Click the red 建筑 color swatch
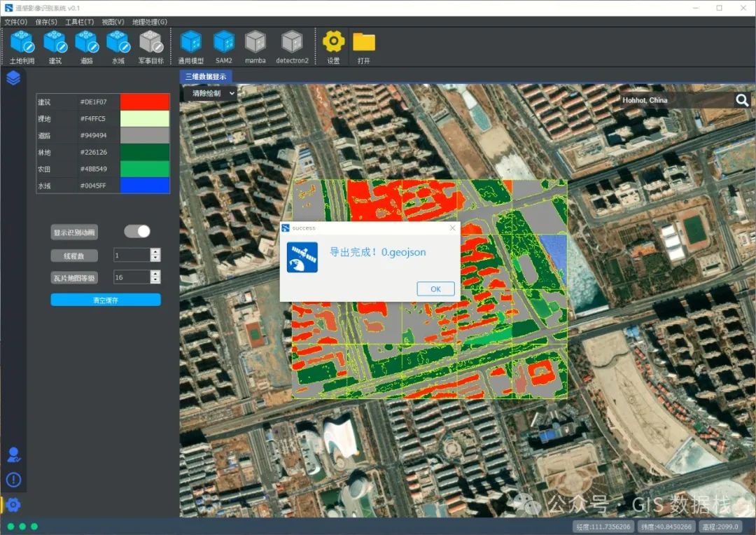The image size is (756, 535). pos(145,102)
